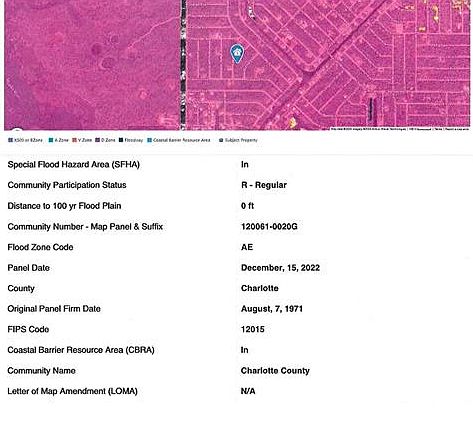Image resolution: width=473 pixels, height=432 pixels.
Task: Select the '120061-0020G' panel number
Action: pyautogui.click(x=269, y=227)
